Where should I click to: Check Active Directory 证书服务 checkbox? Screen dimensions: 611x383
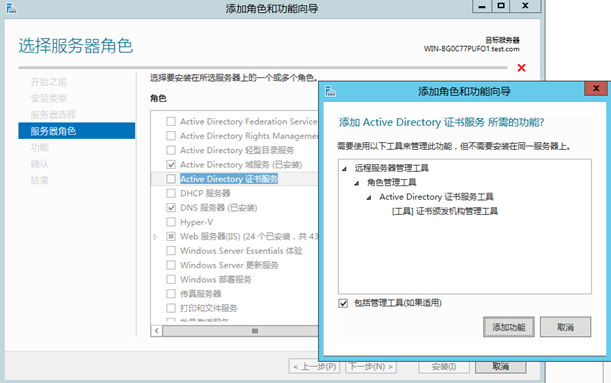tap(171, 179)
